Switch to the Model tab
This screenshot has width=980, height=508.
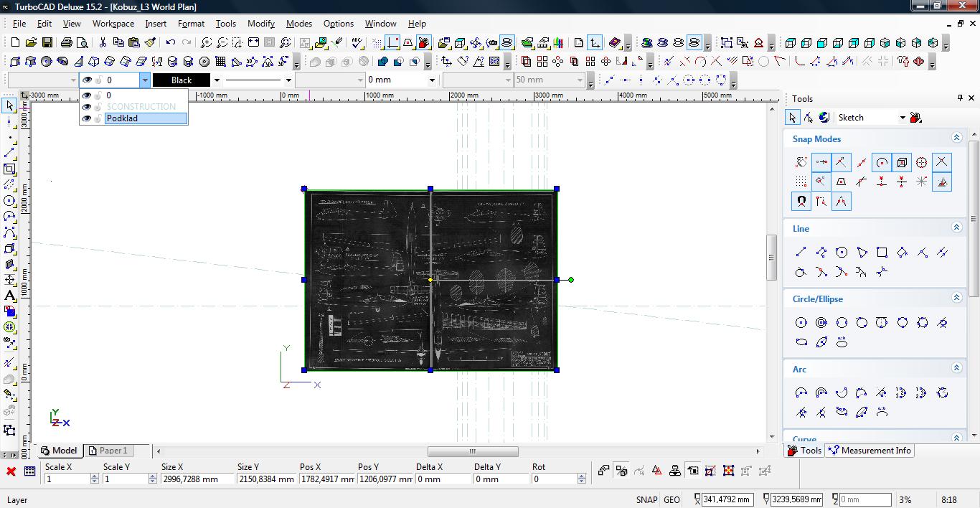tap(59, 451)
